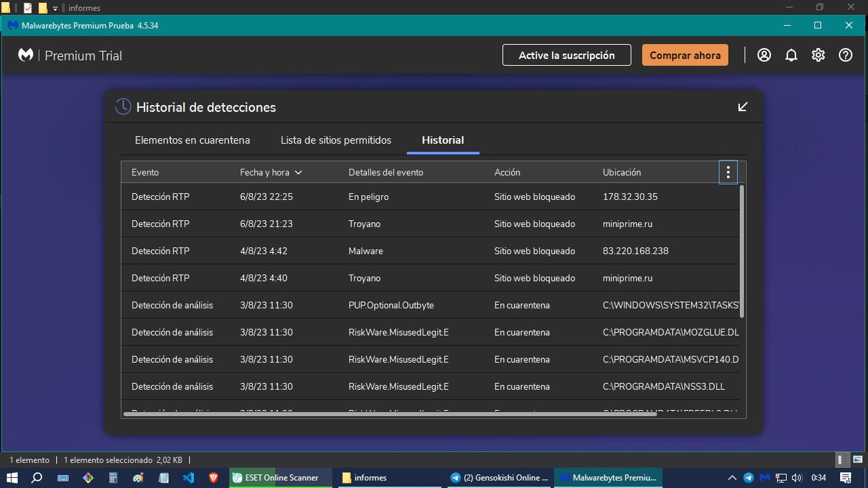This screenshot has width=868, height=488.
Task: Open the volume control in tray
Action: click(797, 477)
